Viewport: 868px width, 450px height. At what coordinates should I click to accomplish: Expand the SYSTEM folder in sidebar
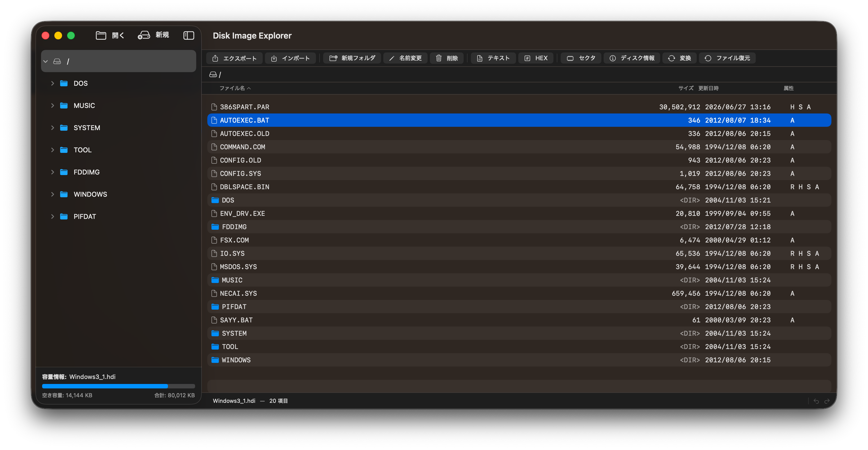52,128
